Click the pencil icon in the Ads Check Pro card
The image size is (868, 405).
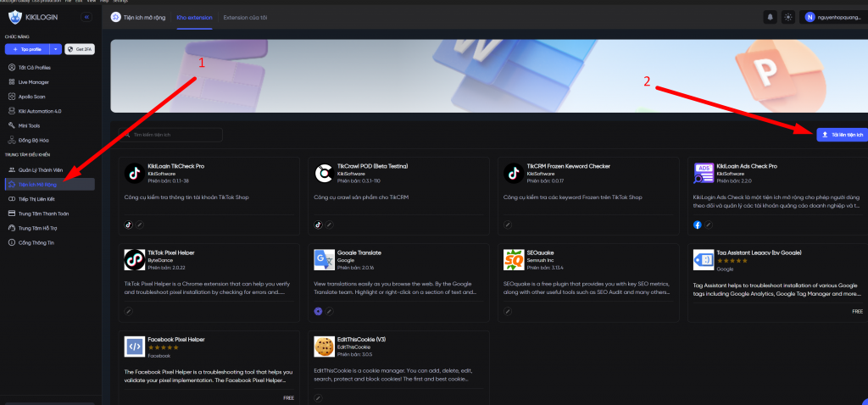(709, 225)
